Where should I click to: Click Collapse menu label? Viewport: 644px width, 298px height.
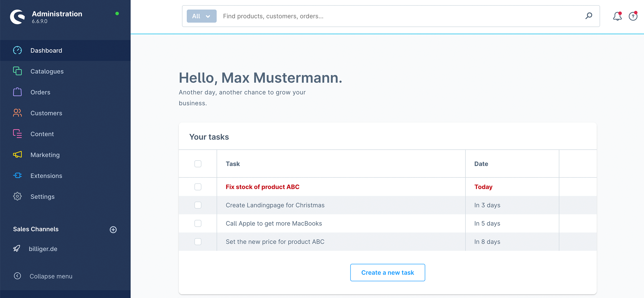click(x=51, y=276)
